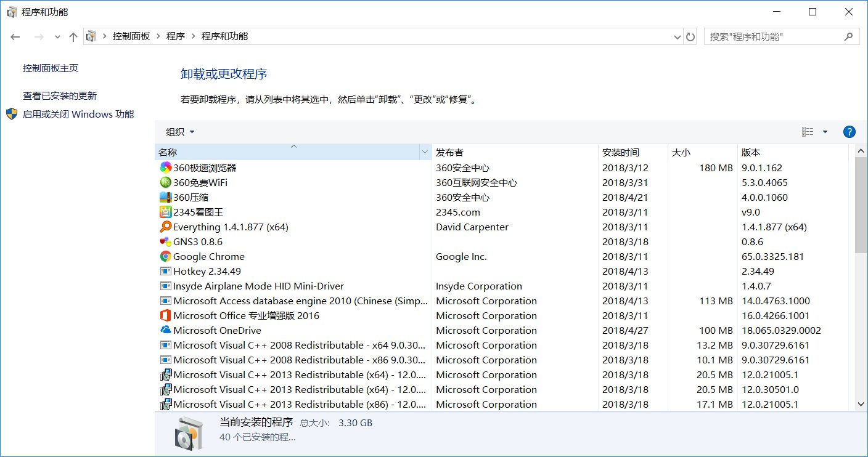Open 查看已安装的更新 link
Screen dimensions: 868x457
(60, 95)
